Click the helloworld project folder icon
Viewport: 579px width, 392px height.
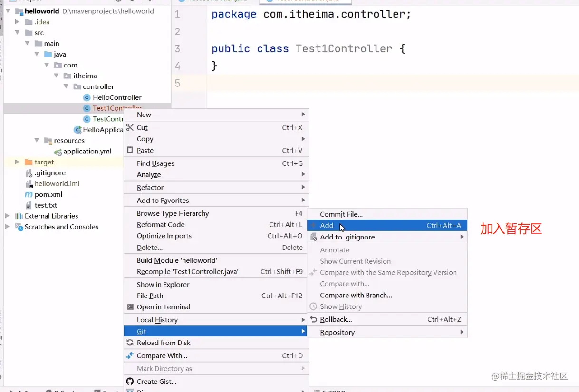(x=19, y=11)
